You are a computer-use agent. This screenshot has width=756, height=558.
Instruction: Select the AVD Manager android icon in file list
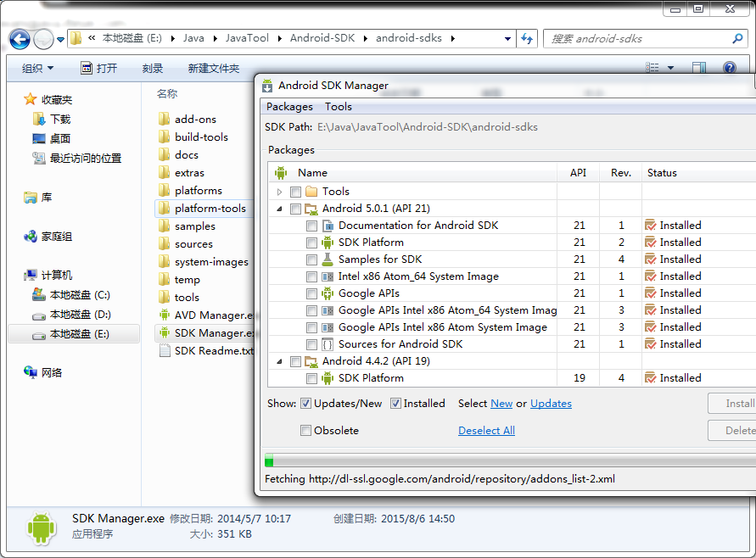coord(165,315)
